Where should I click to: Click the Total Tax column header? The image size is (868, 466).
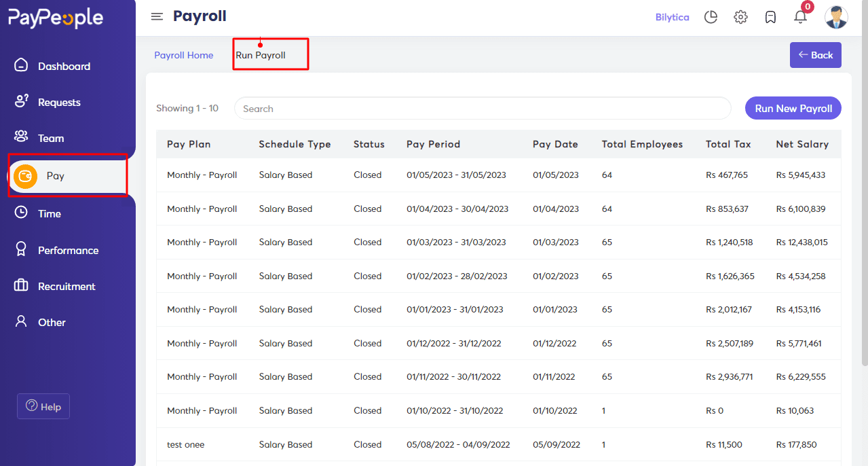(728, 144)
